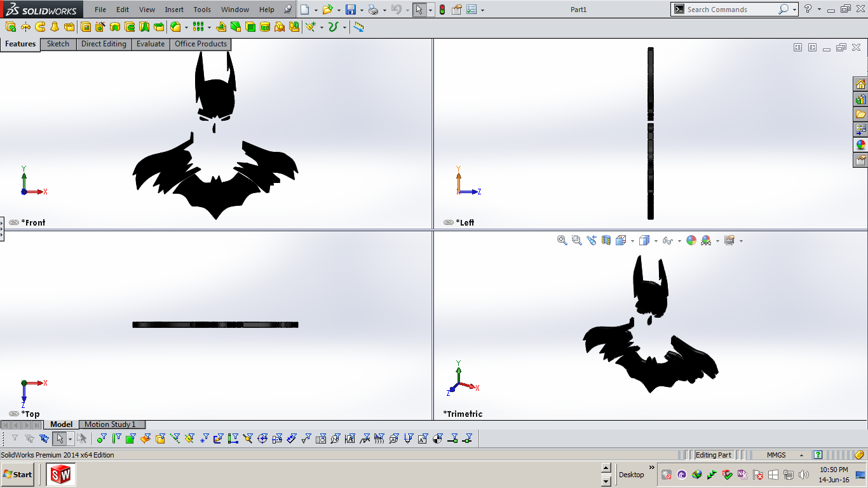Open the SolidWorks Help question mark menu
The height and width of the screenshot is (488, 868).
pyautogui.click(x=808, y=10)
